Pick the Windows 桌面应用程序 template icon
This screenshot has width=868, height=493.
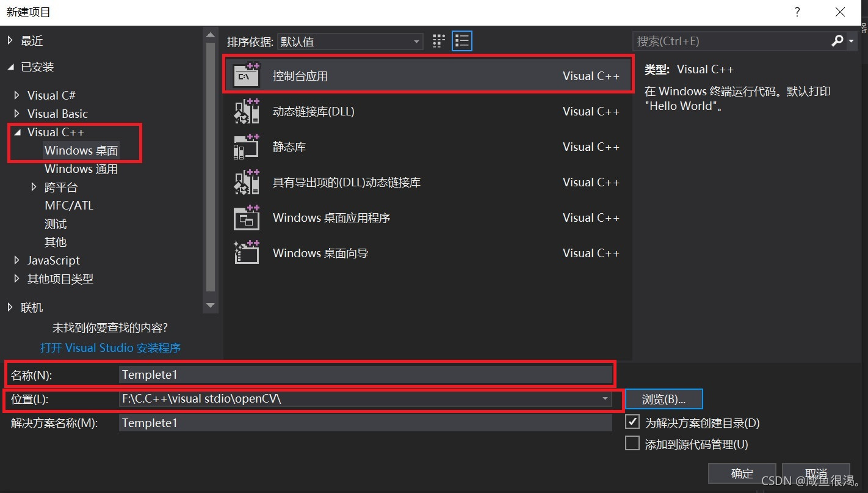(x=247, y=217)
